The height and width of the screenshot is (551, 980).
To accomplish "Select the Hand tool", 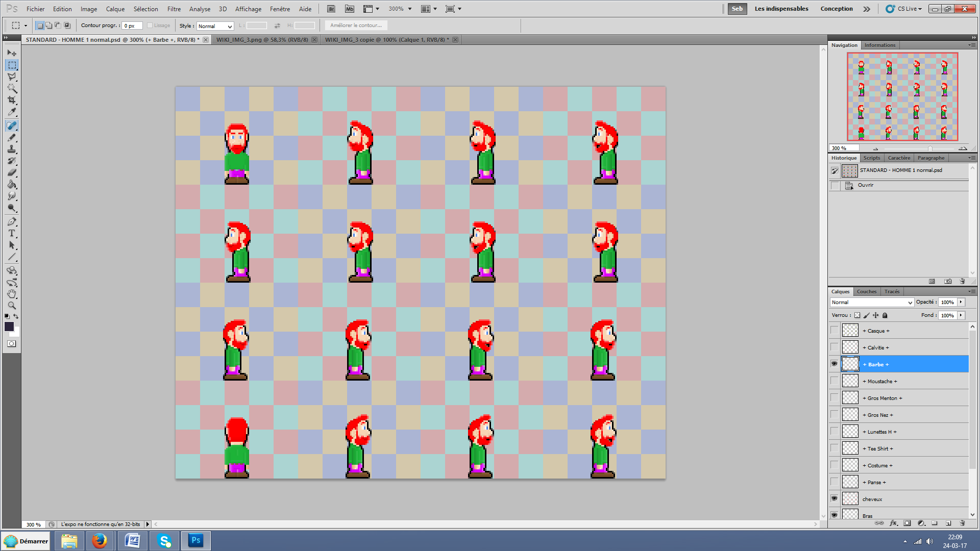I will coord(12,294).
